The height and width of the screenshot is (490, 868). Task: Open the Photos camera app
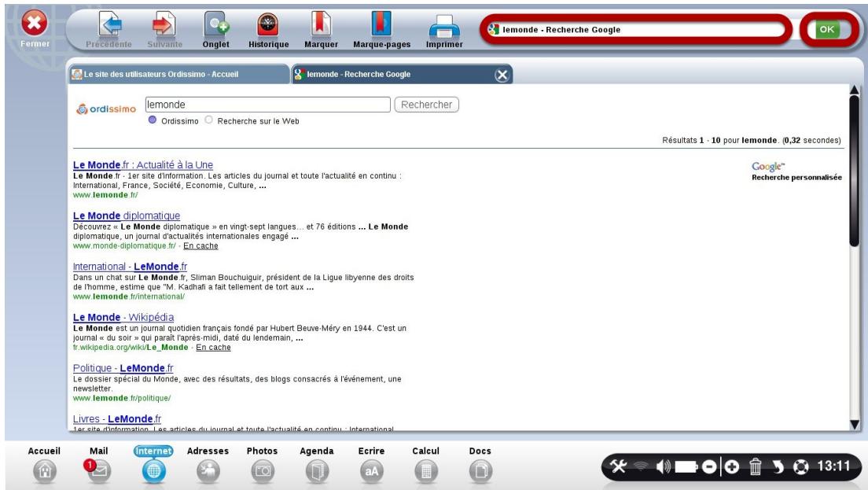tap(263, 470)
